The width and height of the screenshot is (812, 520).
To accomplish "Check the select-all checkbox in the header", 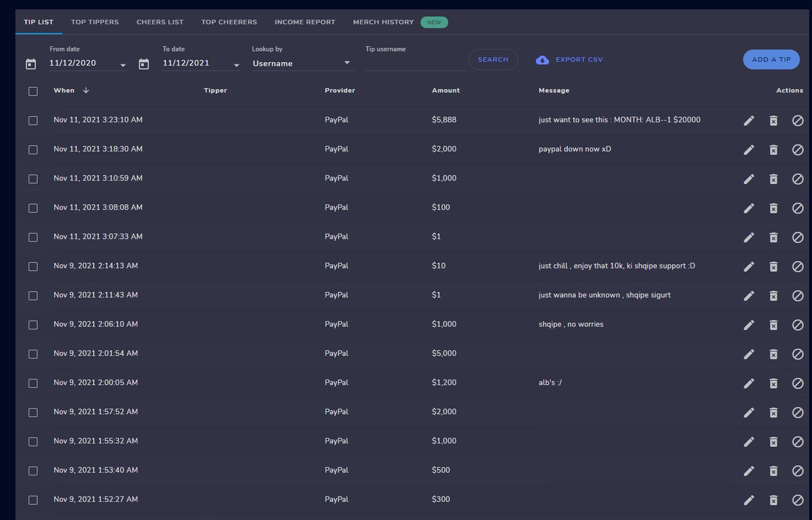I will [x=32, y=91].
